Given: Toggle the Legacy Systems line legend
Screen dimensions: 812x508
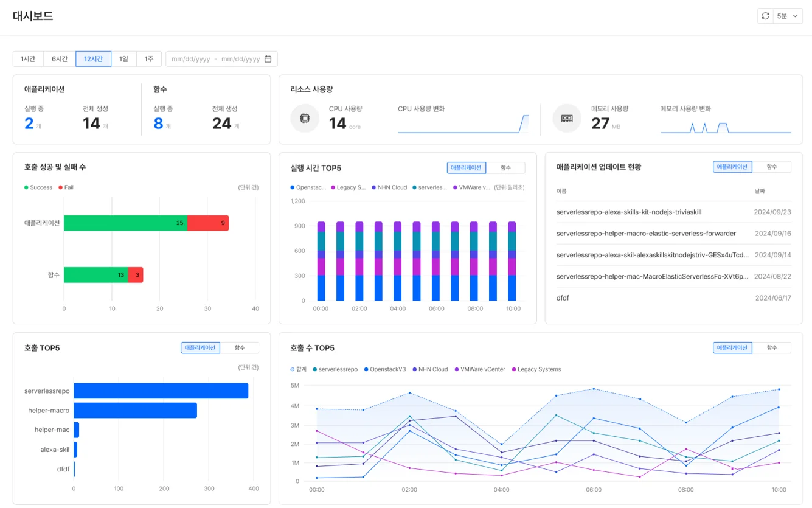Looking at the screenshot, I should [x=514, y=369].
